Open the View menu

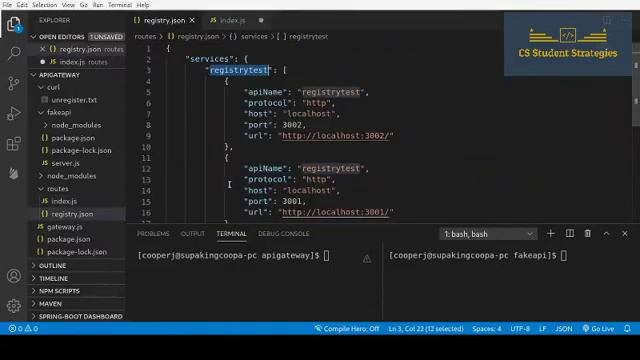pyautogui.click(x=68, y=5)
